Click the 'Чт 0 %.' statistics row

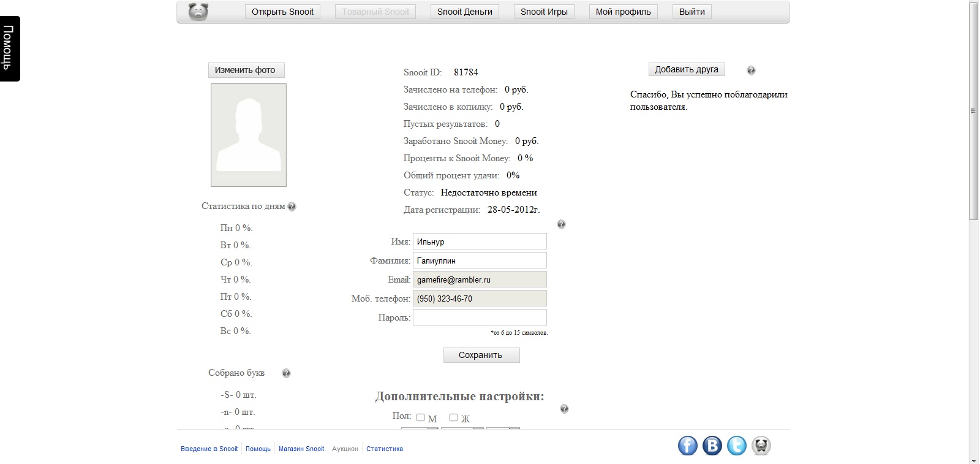(x=236, y=280)
